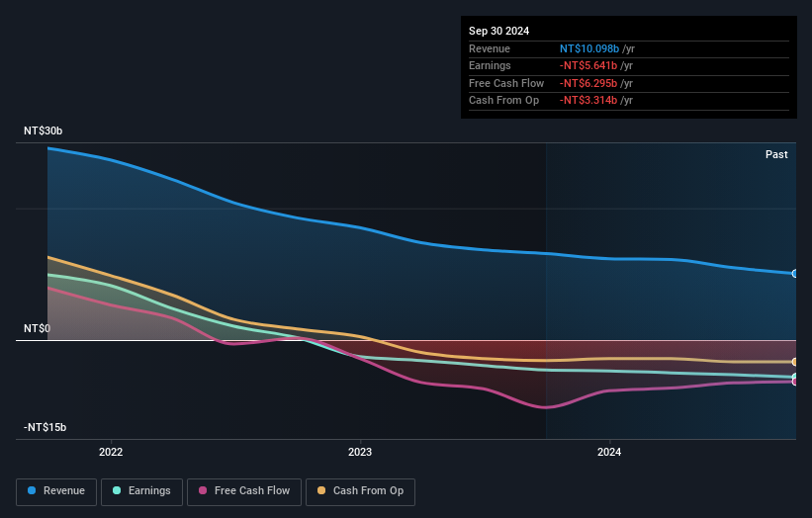Image resolution: width=812 pixels, height=518 pixels.
Task: Click the Earnings row label in tooltip
Action: click(x=490, y=65)
